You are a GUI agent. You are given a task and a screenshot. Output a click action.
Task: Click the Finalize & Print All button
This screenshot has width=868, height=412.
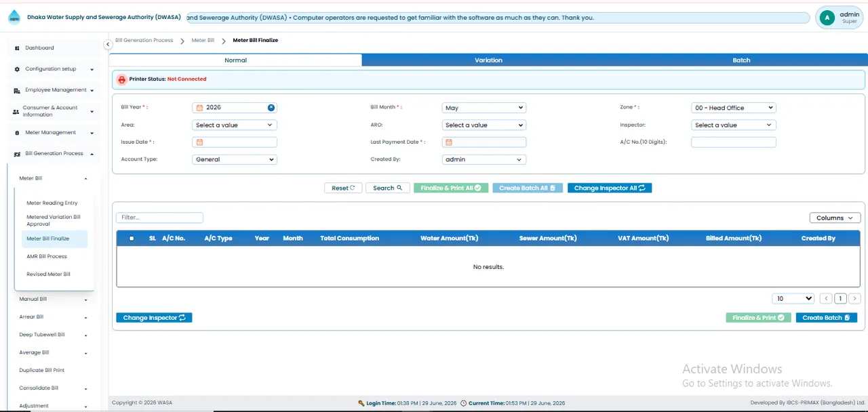pyautogui.click(x=450, y=188)
